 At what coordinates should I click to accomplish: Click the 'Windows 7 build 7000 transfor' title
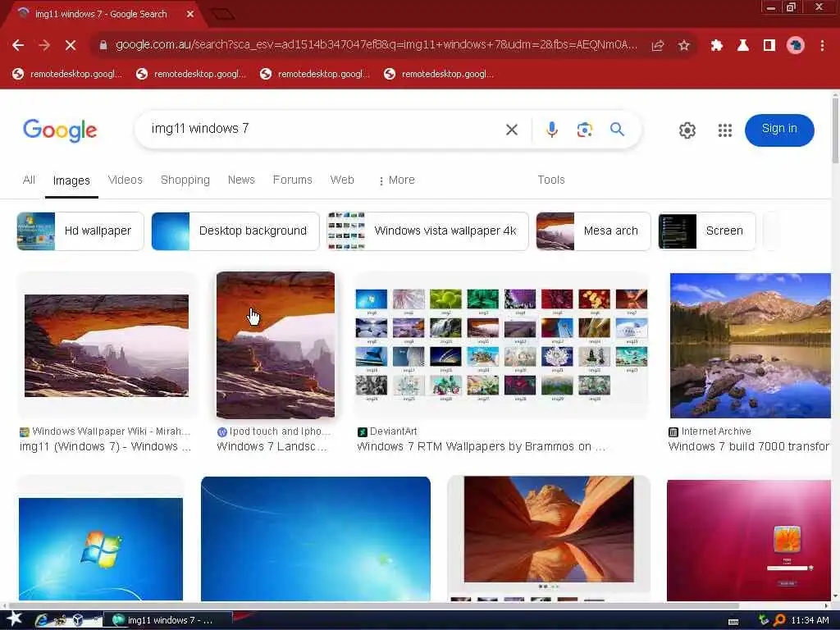[x=749, y=447]
